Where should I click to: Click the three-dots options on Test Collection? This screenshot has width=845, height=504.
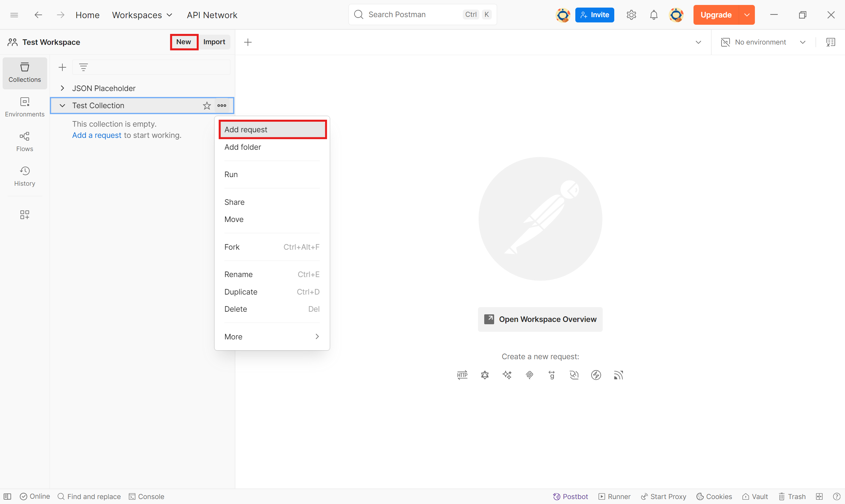[x=222, y=106]
